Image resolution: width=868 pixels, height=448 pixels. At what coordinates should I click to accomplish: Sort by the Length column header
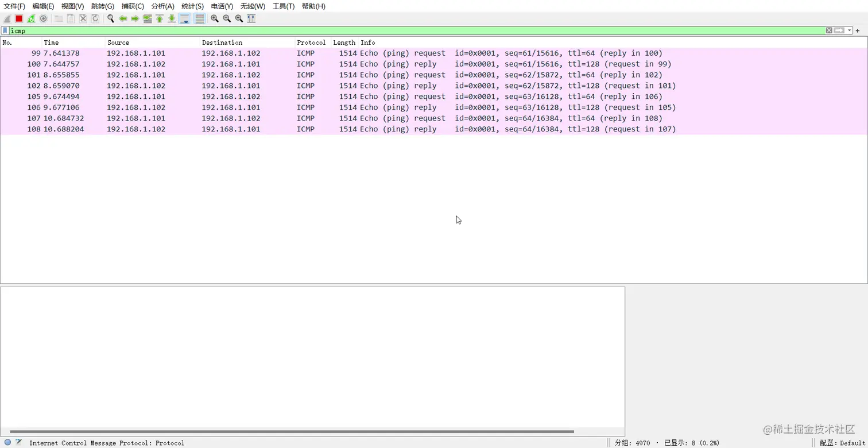tap(345, 43)
